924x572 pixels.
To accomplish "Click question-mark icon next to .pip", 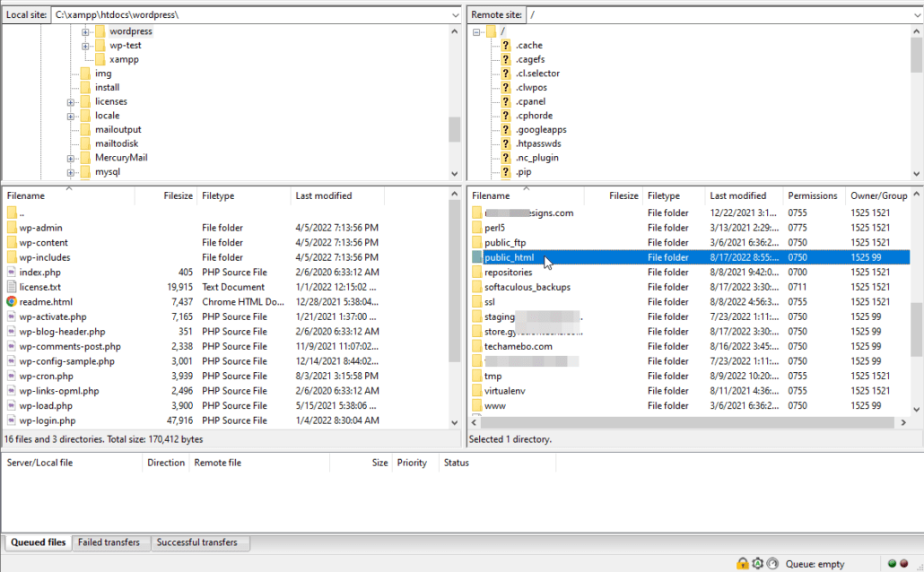I will (506, 172).
